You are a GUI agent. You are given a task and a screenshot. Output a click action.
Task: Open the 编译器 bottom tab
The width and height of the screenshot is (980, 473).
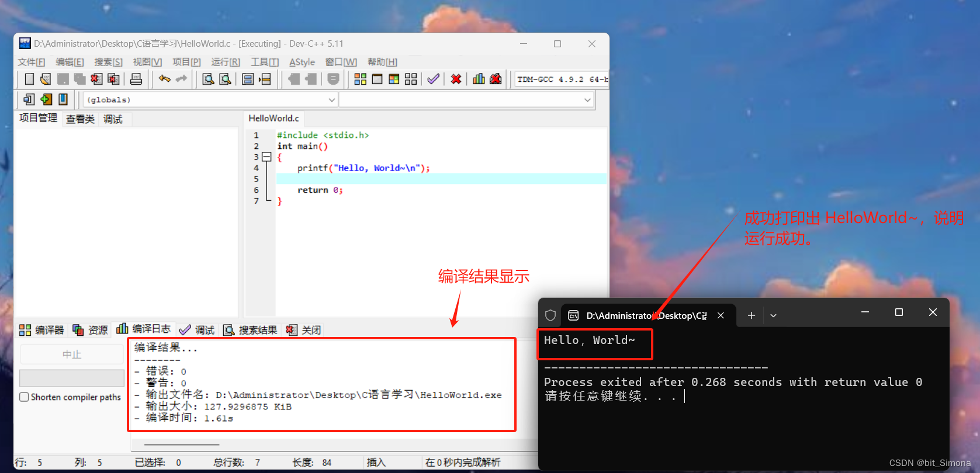tap(41, 330)
